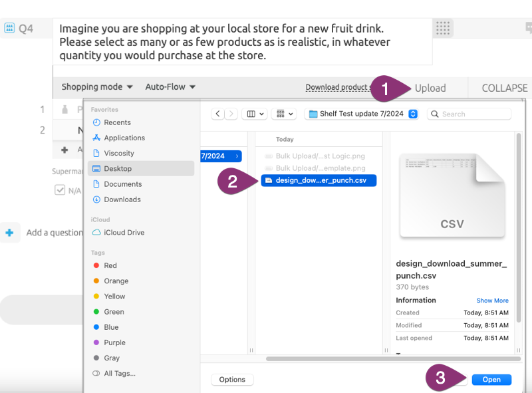This screenshot has width=532, height=393.
Task: Click the drag handle dots icon beside the question
Action: click(443, 28)
